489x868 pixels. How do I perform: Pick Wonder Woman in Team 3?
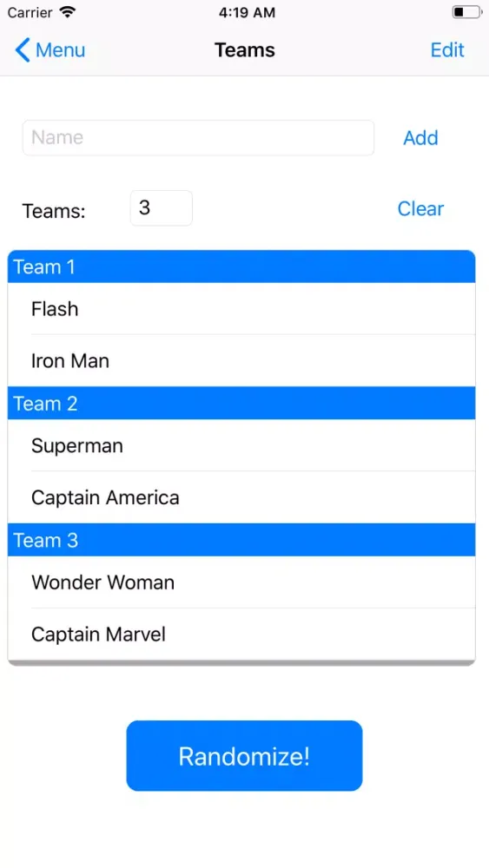click(241, 582)
